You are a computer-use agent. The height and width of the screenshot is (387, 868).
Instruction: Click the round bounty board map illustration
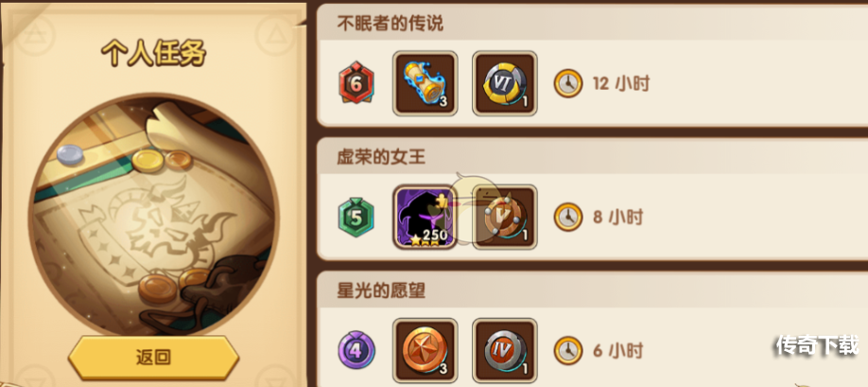[x=153, y=216]
